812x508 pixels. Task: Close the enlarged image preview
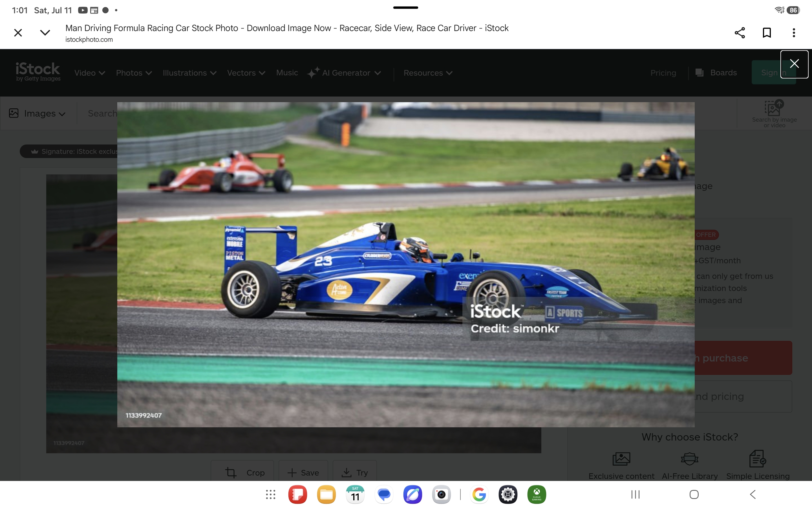pos(794,64)
